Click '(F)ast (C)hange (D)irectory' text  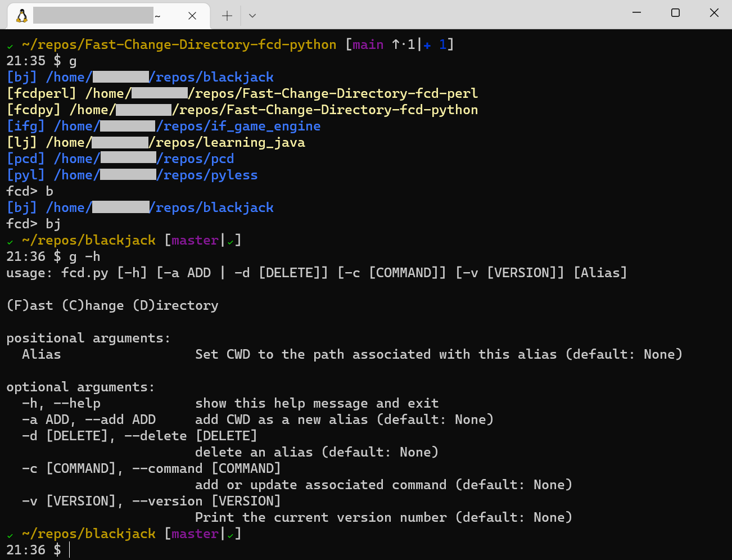pyautogui.click(x=112, y=305)
